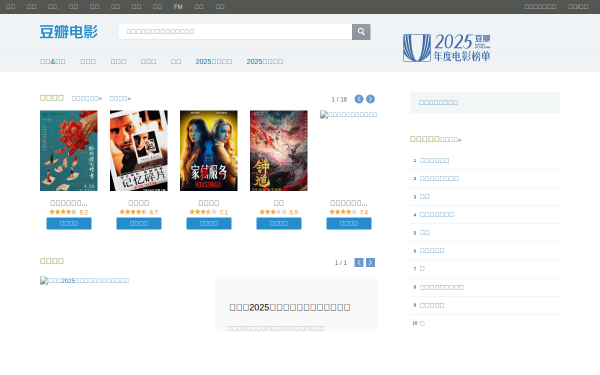Open sidebar ranking entry number 4
This screenshot has width=600, height=375.
pos(437,215)
